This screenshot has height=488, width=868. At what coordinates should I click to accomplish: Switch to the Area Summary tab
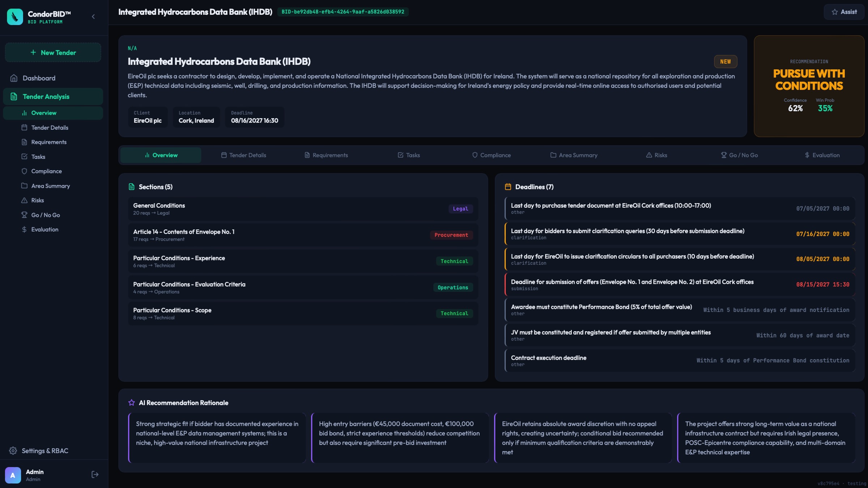[x=574, y=155]
